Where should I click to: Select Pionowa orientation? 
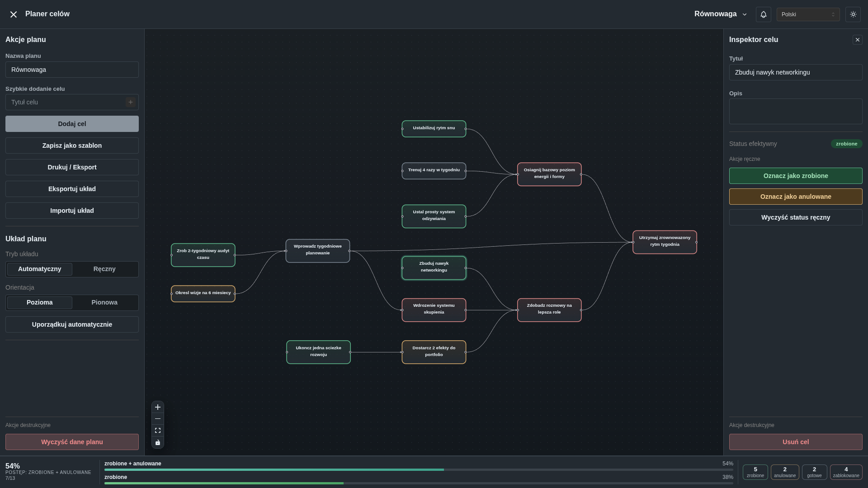[x=104, y=302]
